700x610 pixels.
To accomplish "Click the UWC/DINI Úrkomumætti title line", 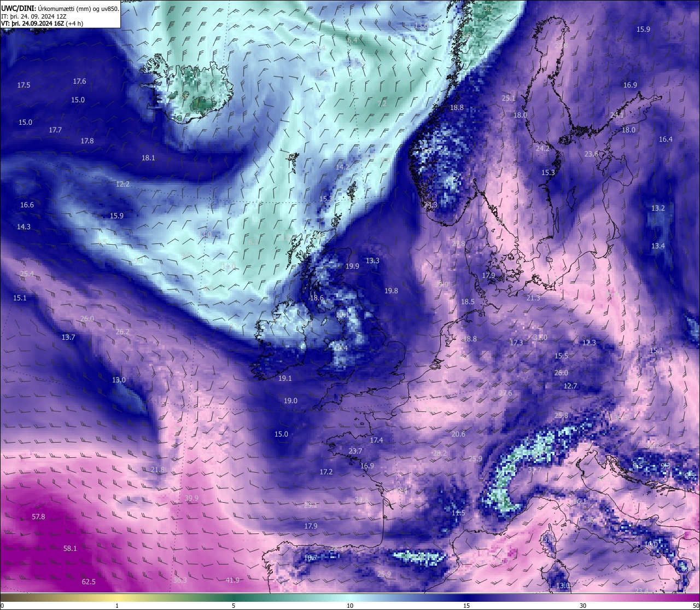I will point(60,8).
